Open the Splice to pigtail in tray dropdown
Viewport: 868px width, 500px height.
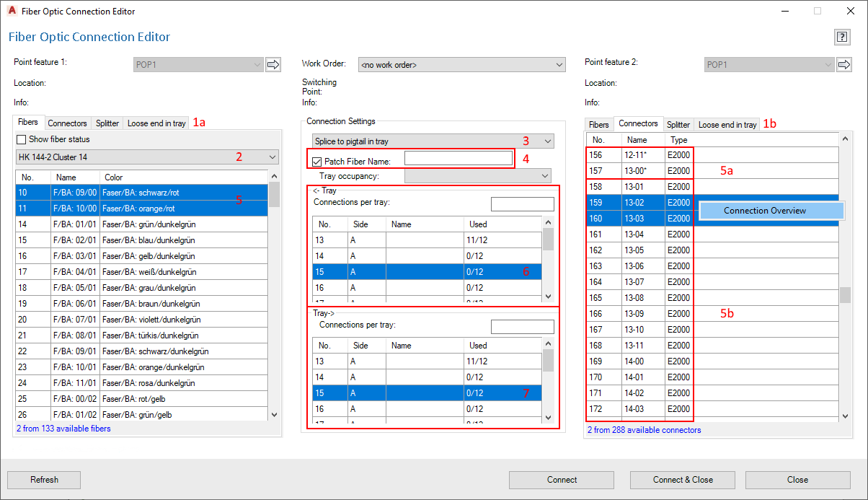pos(433,141)
